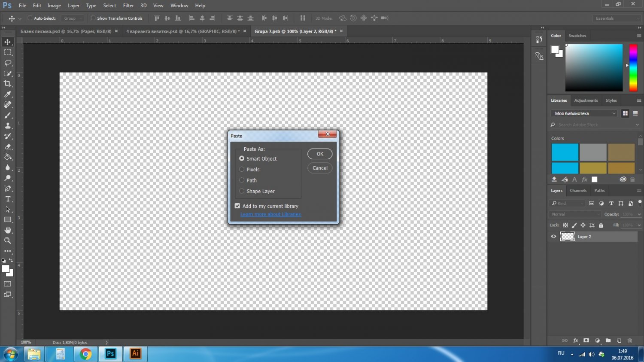Select the Pen tool
This screenshot has width=644, height=362.
[x=8, y=189]
